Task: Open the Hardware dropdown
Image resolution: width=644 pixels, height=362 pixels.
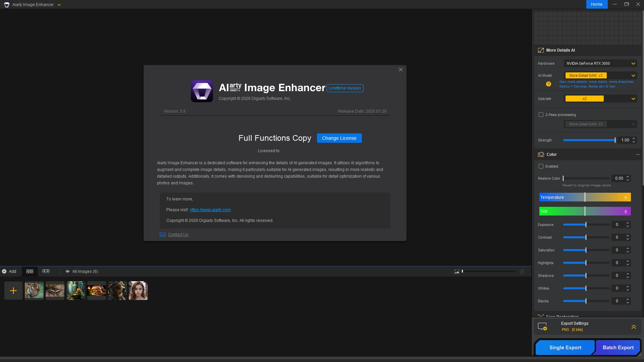Action: (600, 63)
